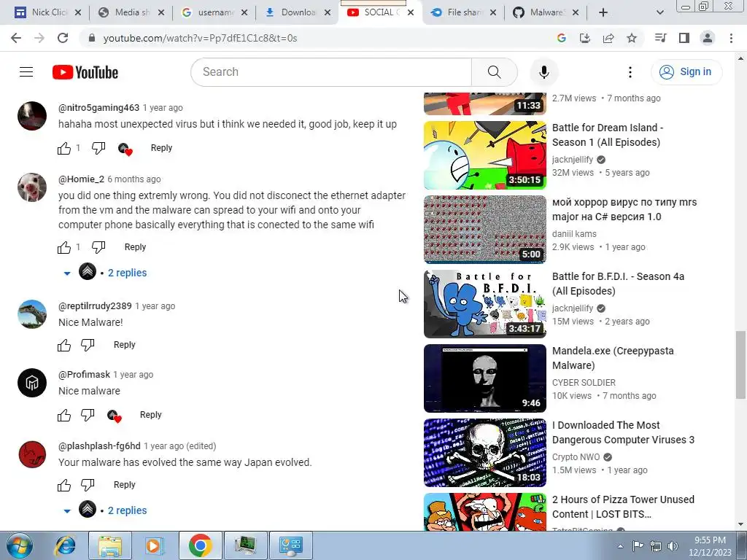
Task: Open Windows Explorer folder from taskbar
Action: (x=110, y=545)
